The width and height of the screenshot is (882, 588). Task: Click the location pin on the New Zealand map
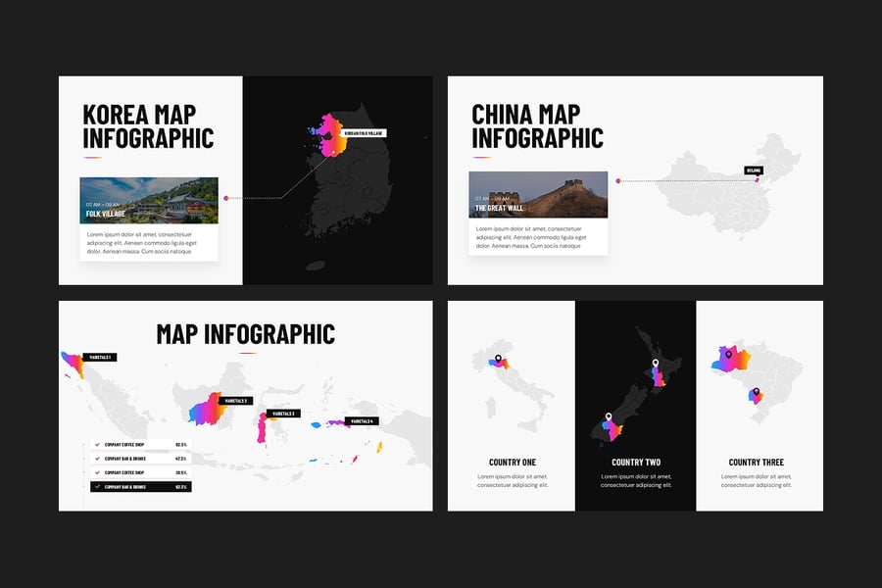click(655, 363)
